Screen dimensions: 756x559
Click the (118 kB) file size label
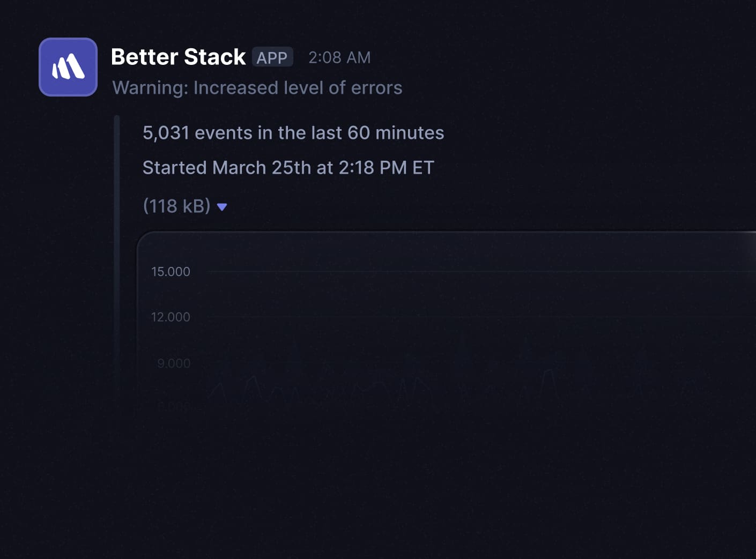[x=176, y=206]
